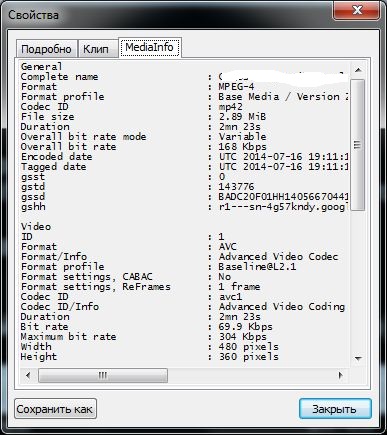
Task: Click the gshh value r1---sn-4g57kndy
Action: [283, 207]
